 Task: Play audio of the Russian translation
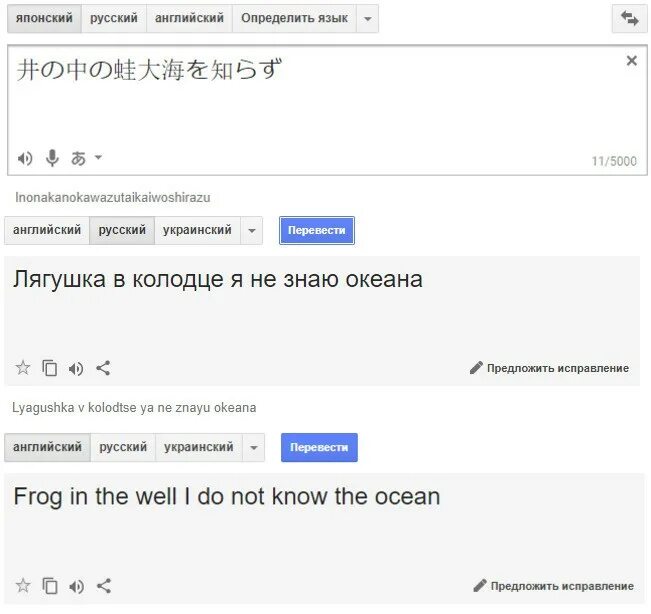(76, 368)
